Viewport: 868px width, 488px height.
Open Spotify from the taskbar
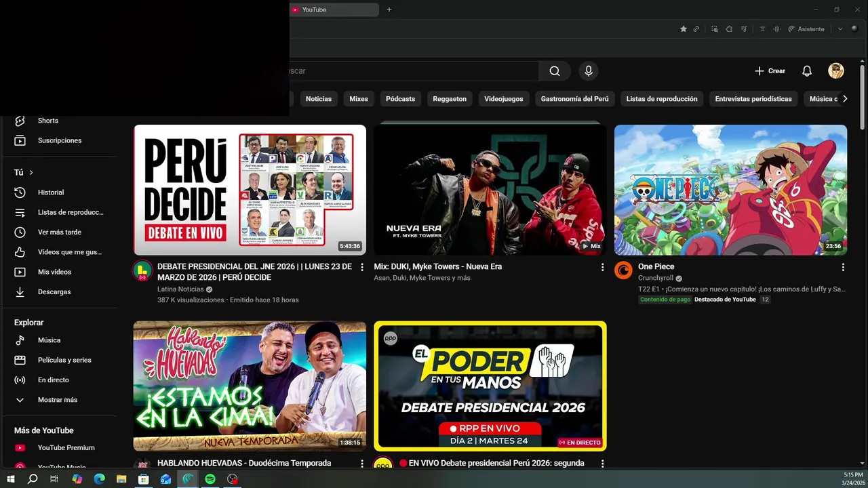pyautogui.click(x=210, y=479)
